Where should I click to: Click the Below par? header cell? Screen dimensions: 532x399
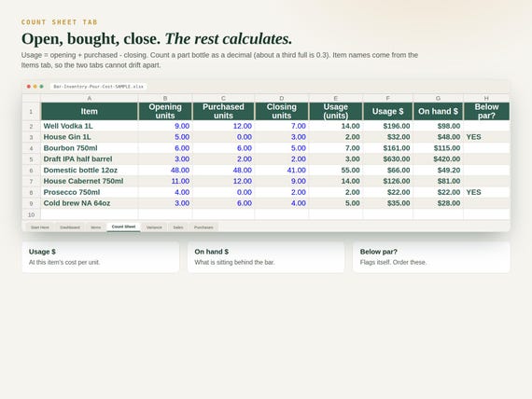[486, 112]
